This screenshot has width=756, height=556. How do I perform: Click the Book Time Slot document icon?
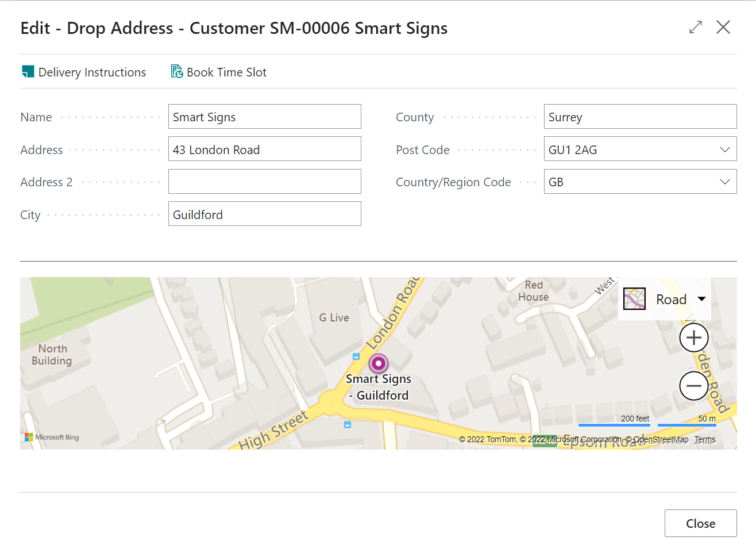click(x=177, y=72)
